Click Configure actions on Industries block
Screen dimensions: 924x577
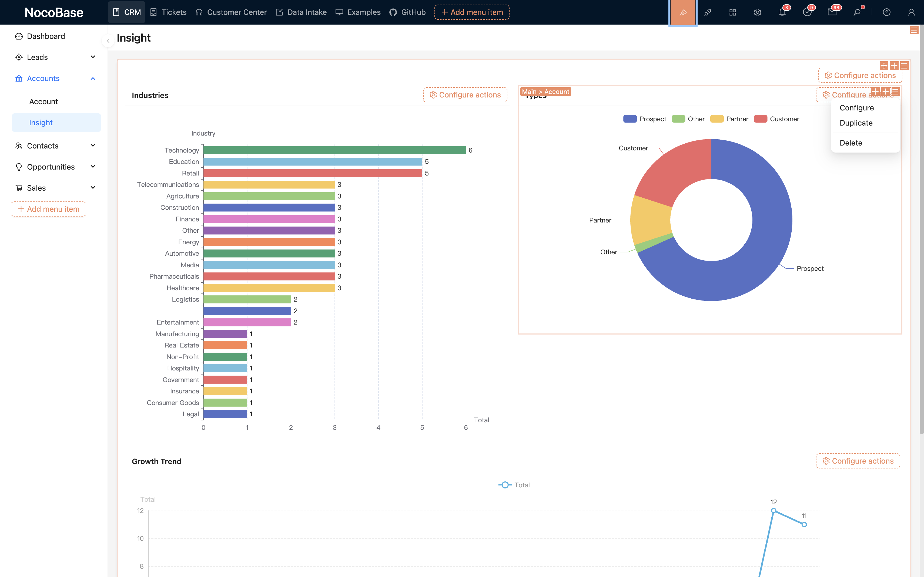click(x=465, y=95)
